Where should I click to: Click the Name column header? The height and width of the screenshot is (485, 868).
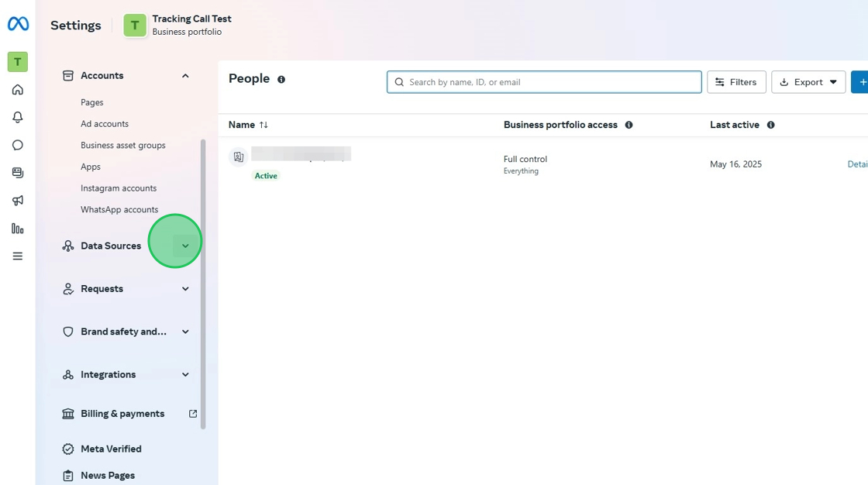tap(242, 126)
